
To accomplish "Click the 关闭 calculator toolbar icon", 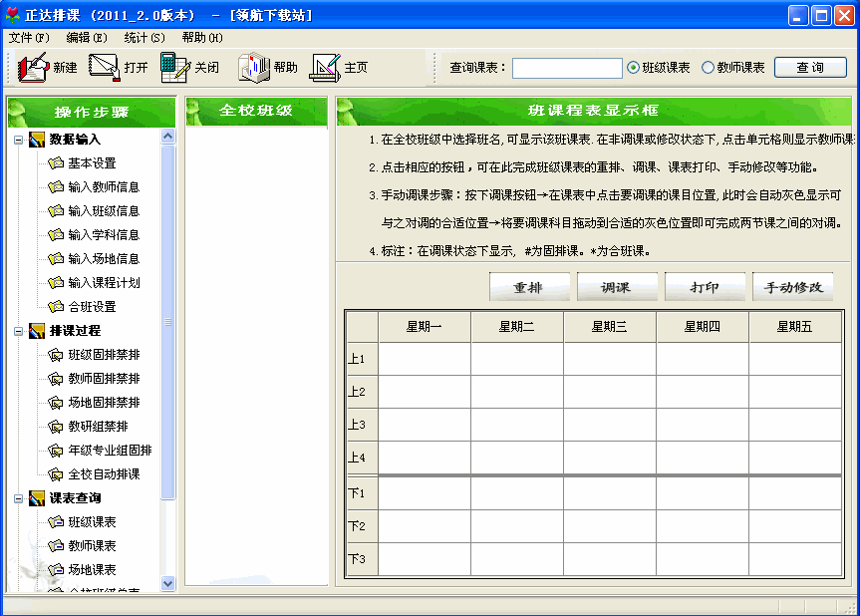I will click(x=175, y=68).
